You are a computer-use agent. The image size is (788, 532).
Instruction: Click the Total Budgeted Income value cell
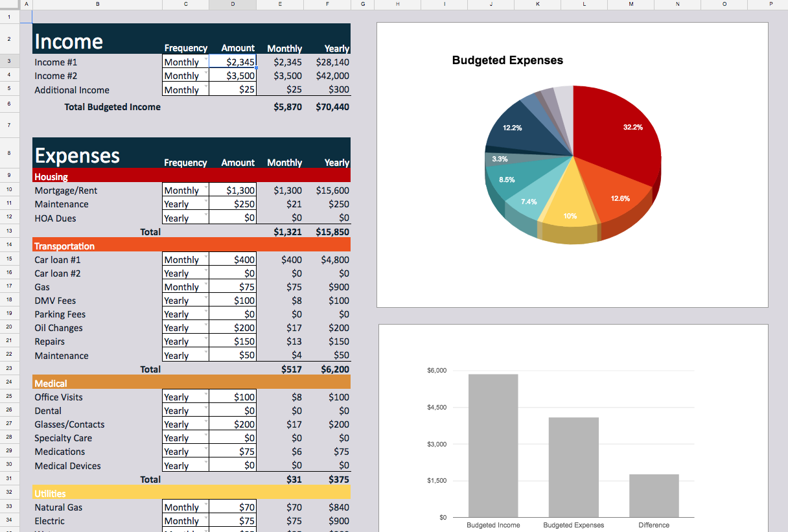(285, 107)
